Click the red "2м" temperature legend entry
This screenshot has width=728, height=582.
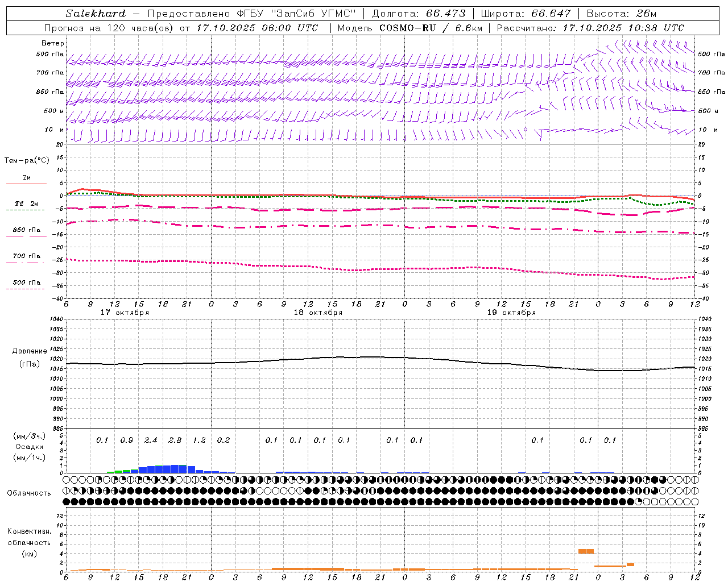27,178
